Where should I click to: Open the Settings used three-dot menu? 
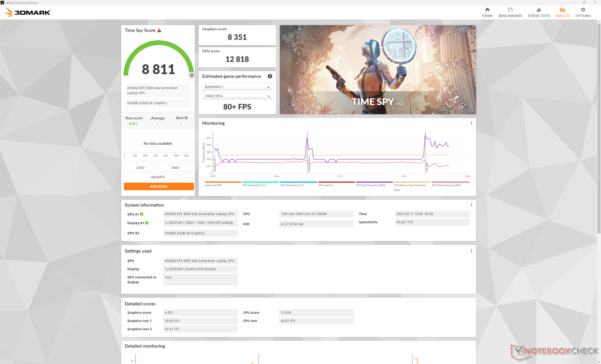471,251
